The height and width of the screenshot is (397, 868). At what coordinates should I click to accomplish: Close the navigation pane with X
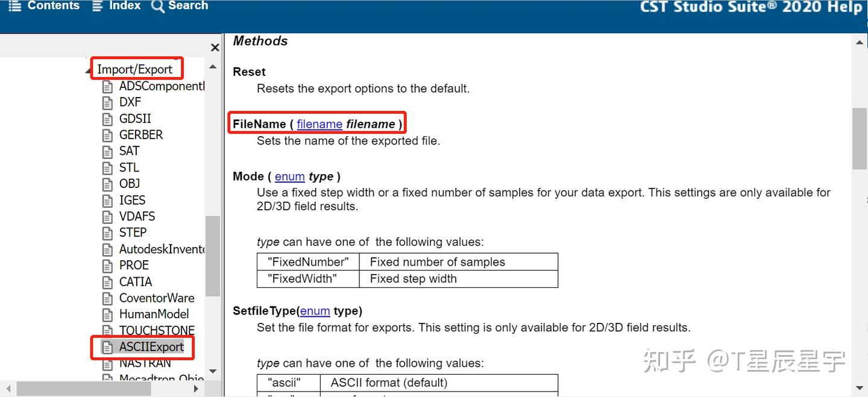tap(215, 48)
